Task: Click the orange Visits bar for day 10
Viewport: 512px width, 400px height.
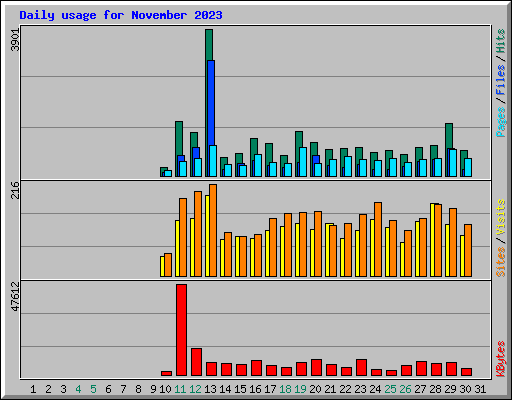Action: click(x=168, y=265)
